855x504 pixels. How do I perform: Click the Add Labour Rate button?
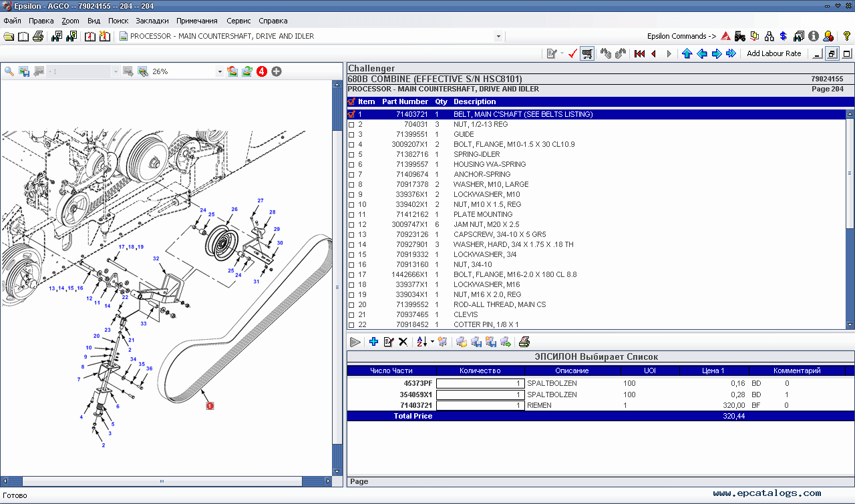point(774,53)
